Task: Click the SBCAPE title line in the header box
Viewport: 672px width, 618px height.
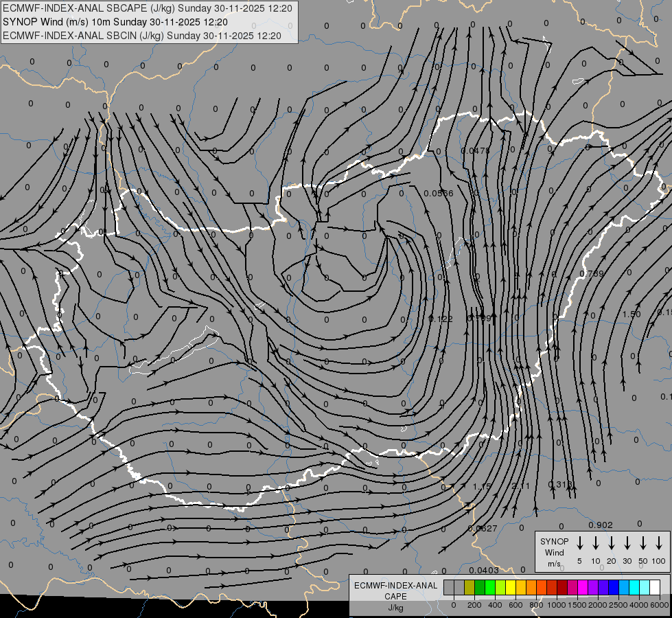Action: 148,8
